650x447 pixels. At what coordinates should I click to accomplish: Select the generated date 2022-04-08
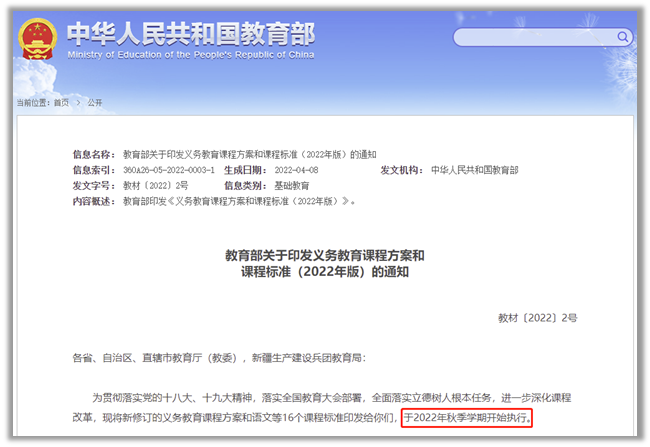point(296,170)
